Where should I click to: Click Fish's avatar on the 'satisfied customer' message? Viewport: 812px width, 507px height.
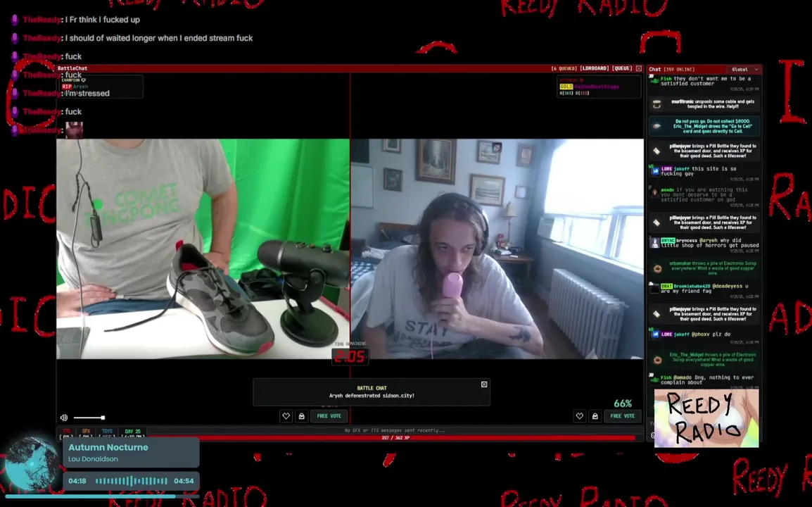(654, 80)
